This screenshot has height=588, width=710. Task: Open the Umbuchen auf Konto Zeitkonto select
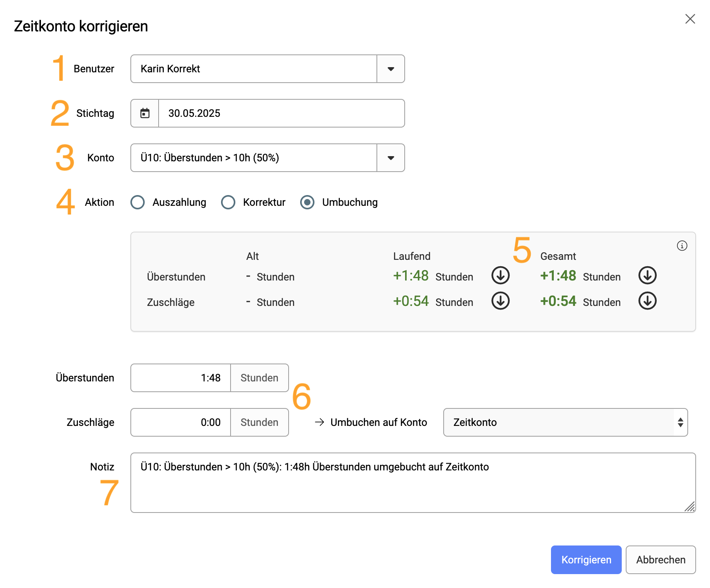[565, 422]
